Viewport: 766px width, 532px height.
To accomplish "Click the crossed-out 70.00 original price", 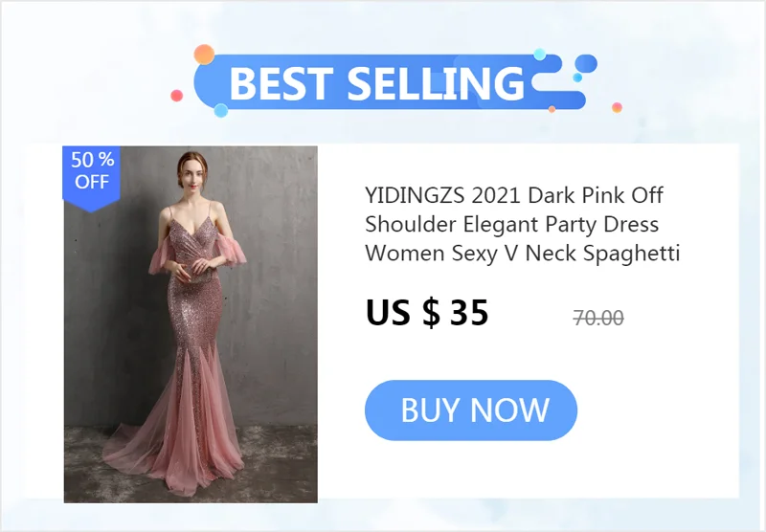I will [598, 319].
